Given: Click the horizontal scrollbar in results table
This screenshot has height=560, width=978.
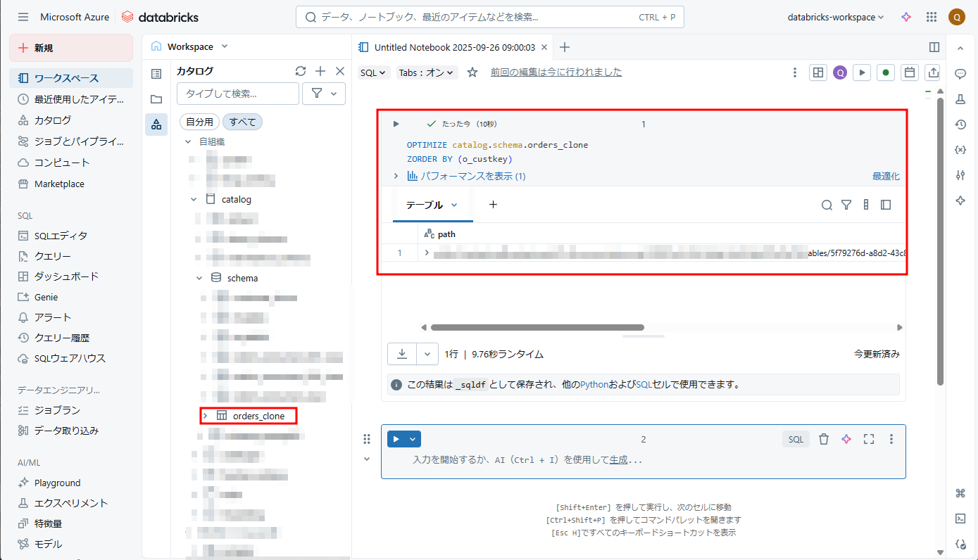Looking at the screenshot, I should click(x=537, y=327).
